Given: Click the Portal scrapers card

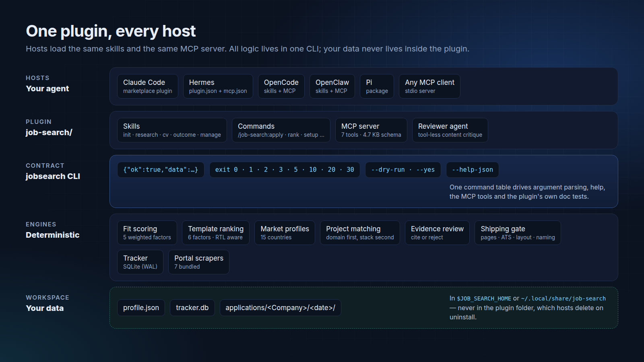Looking at the screenshot, I should point(199,262).
